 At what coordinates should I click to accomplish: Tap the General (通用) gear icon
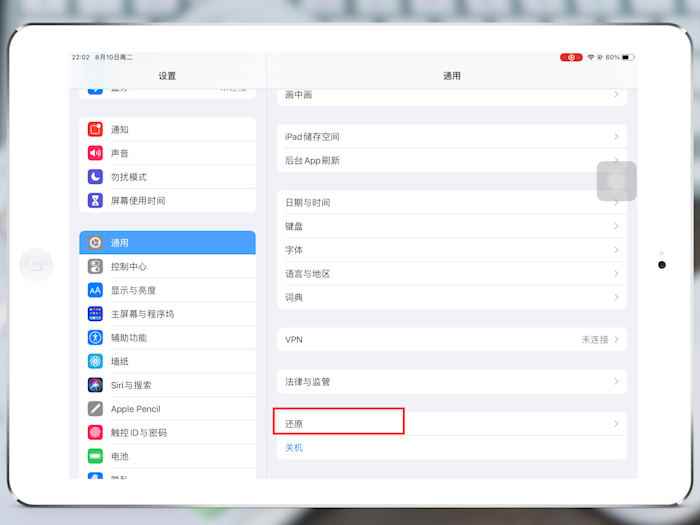pos(95,242)
